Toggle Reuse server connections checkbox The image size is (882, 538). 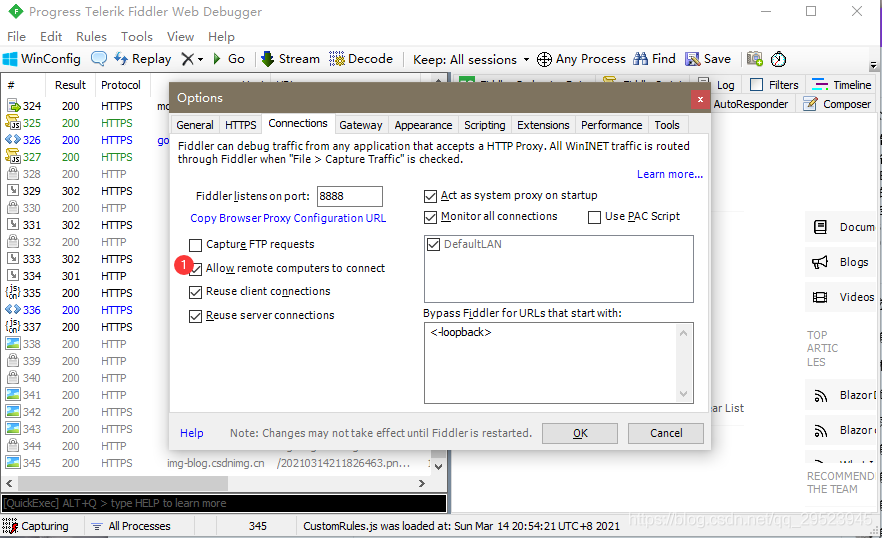coord(195,316)
